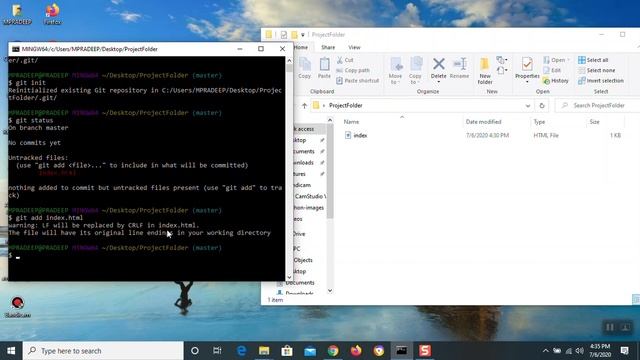Image resolution: width=640 pixels, height=360 pixels.
Task: Switch to the Git Bash taskbar icon
Action: 402,351
